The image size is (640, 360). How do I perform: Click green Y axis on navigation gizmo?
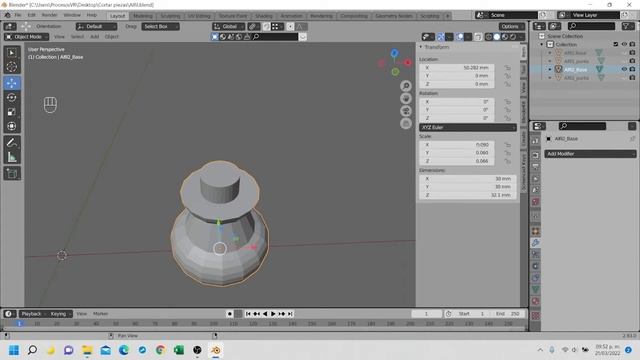pos(395,72)
